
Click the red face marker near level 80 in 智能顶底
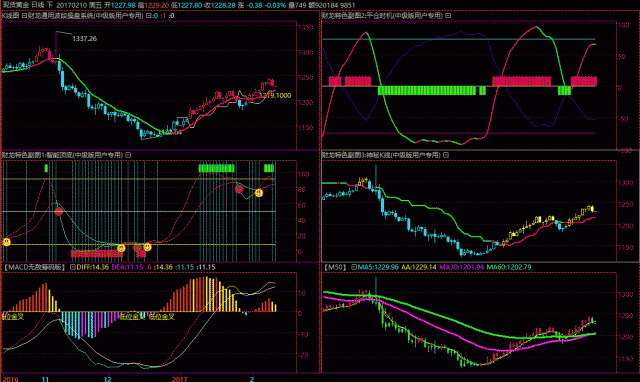[x=239, y=189]
